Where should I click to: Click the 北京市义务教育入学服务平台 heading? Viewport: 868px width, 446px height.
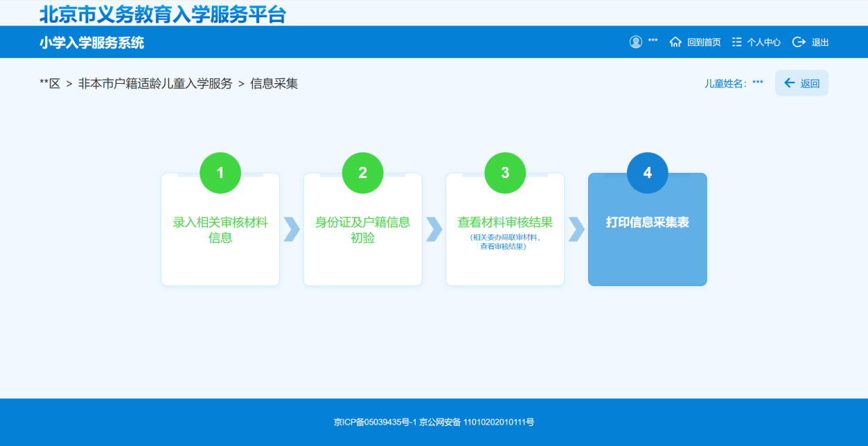click(163, 15)
